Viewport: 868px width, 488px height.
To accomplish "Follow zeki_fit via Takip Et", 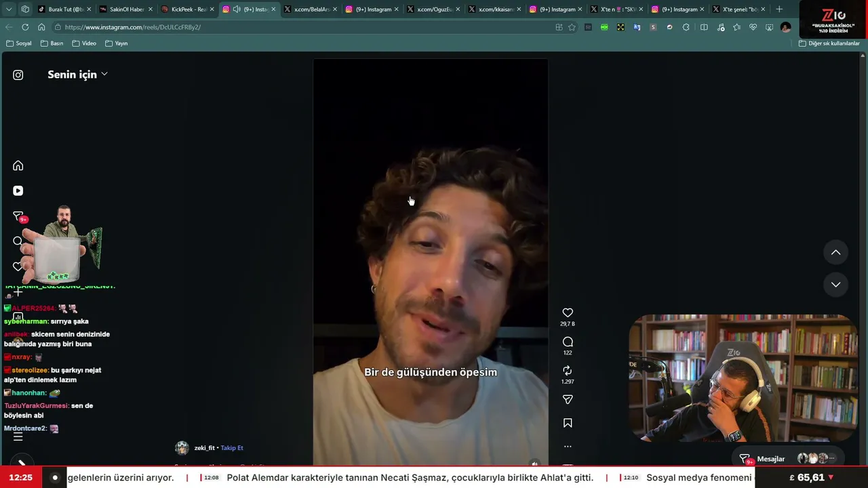I will point(232,448).
